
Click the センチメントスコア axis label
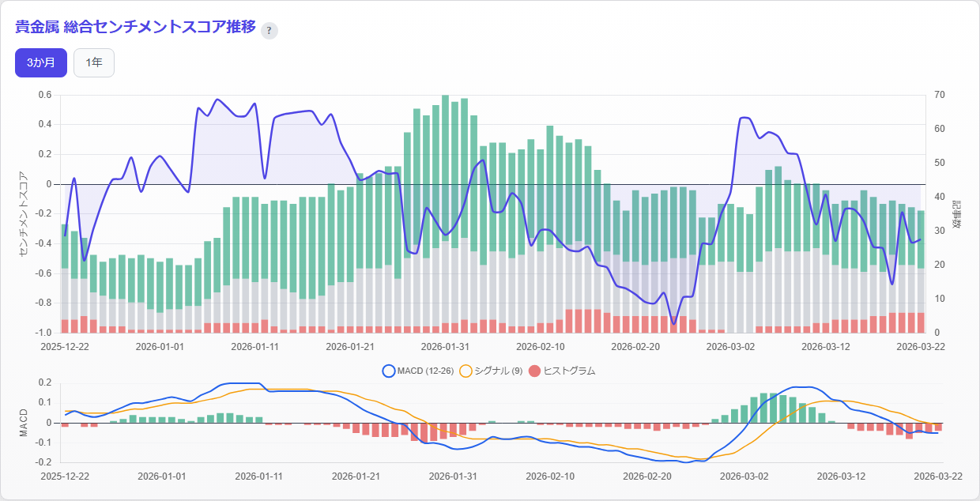22,213
